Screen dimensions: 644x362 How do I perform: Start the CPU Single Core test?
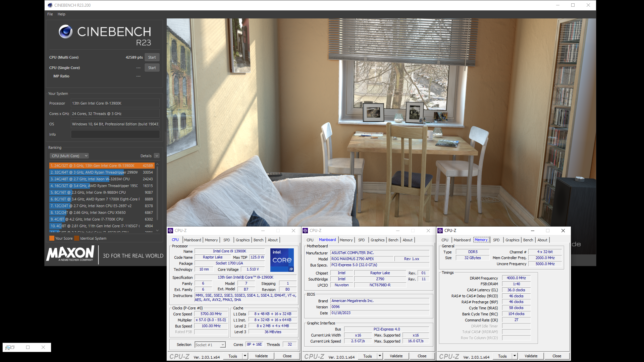coord(152,68)
